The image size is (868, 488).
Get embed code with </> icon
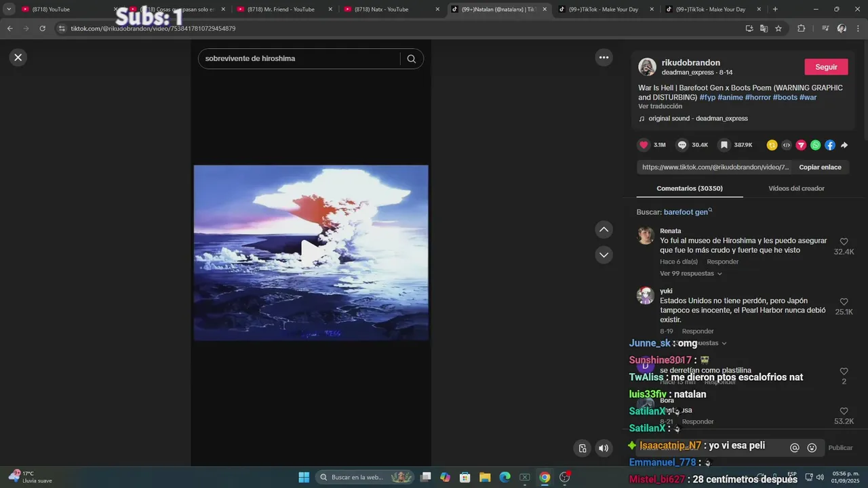point(787,145)
